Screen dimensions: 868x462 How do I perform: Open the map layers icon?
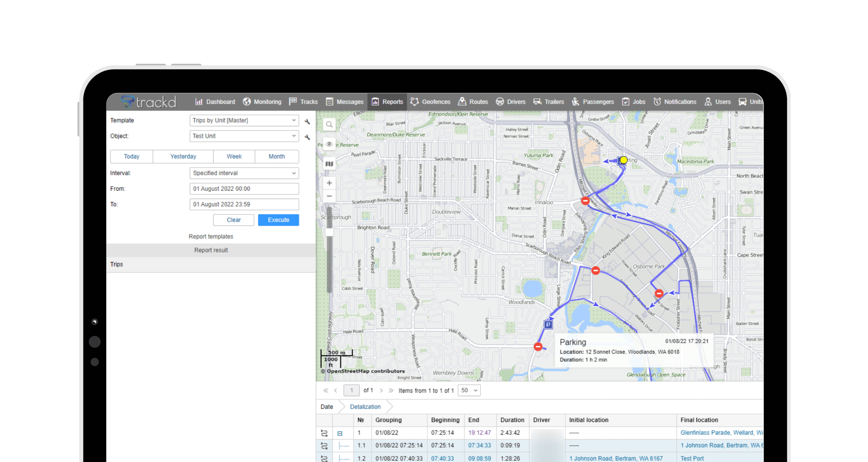click(x=329, y=164)
